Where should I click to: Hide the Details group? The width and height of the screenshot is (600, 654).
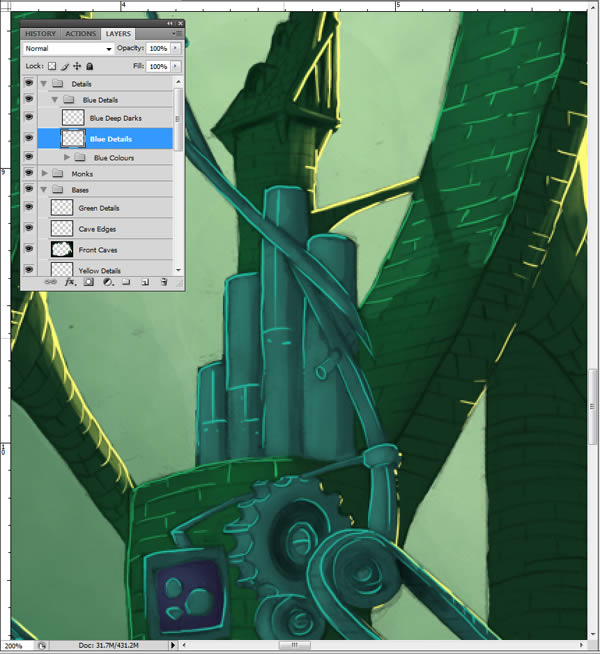click(29, 83)
